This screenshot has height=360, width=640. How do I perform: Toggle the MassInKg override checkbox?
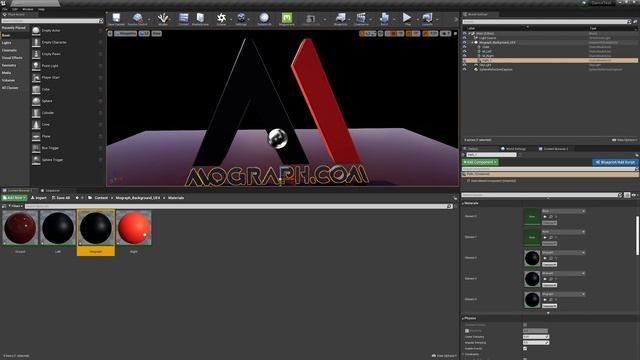click(467, 331)
